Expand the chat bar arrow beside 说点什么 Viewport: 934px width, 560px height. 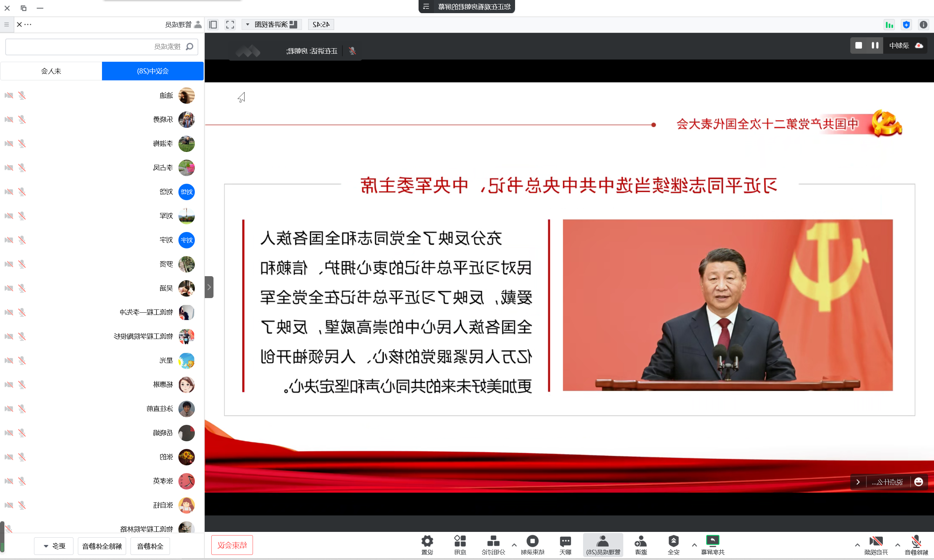click(858, 482)
